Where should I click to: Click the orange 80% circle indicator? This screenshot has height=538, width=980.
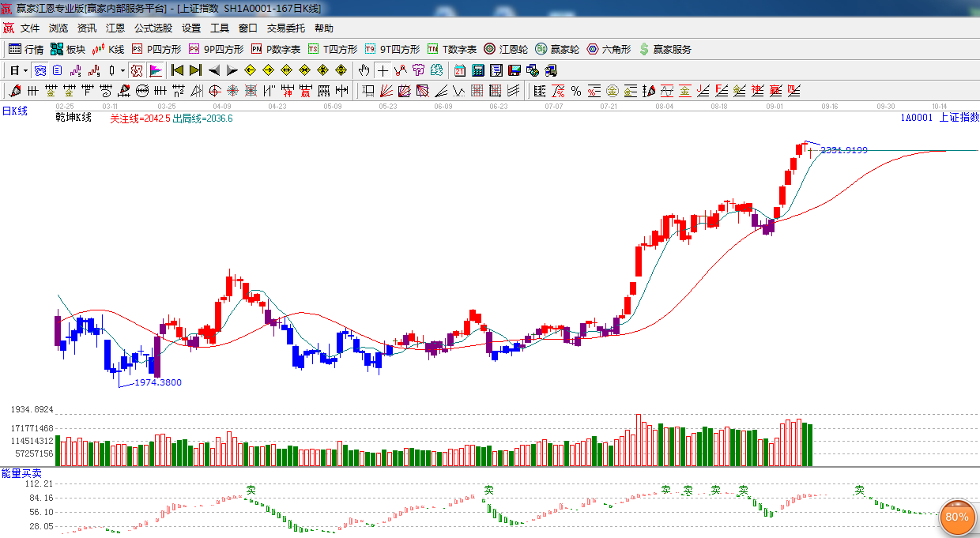[x=957, y=517]
